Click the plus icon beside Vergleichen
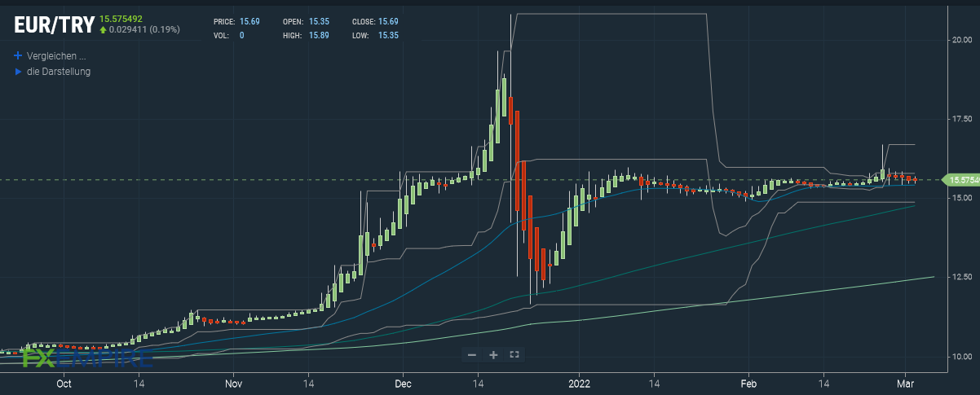 click(x=18, y=56)
